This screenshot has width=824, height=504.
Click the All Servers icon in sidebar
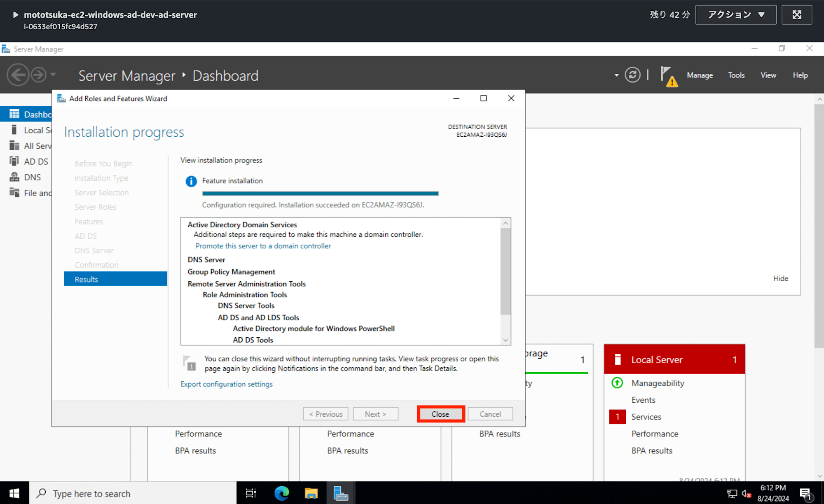[14, 145]
